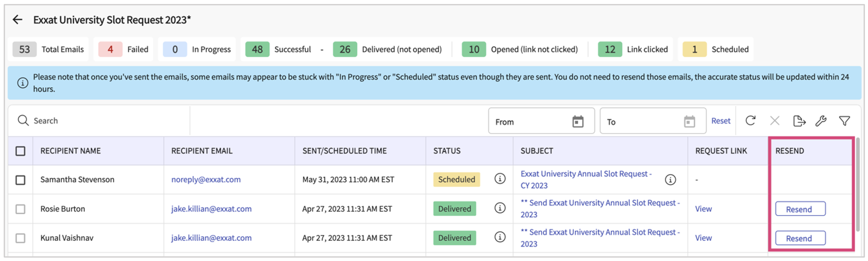
Task: Click the X cancel icon in toolbar
Action: point(775,121)
